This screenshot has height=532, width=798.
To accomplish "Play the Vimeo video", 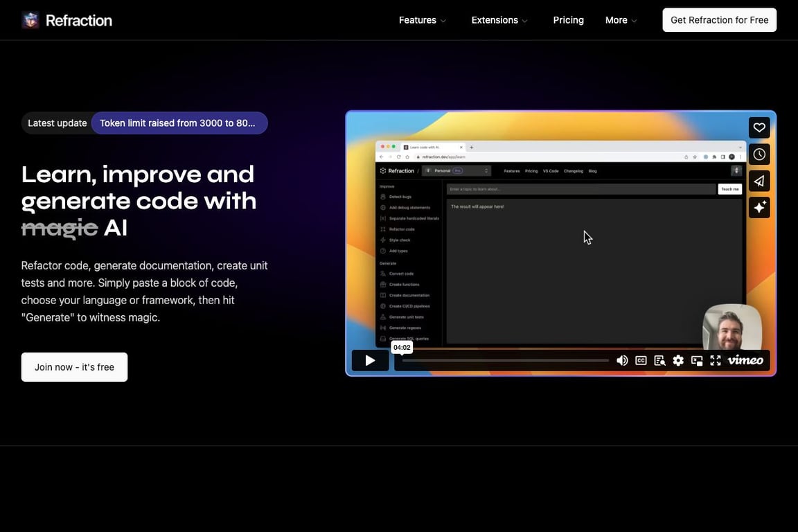I will pos(370,360).
